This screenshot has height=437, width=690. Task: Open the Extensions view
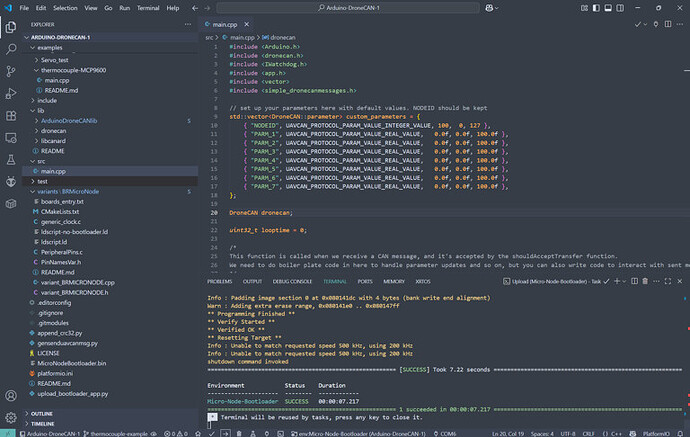11,115
